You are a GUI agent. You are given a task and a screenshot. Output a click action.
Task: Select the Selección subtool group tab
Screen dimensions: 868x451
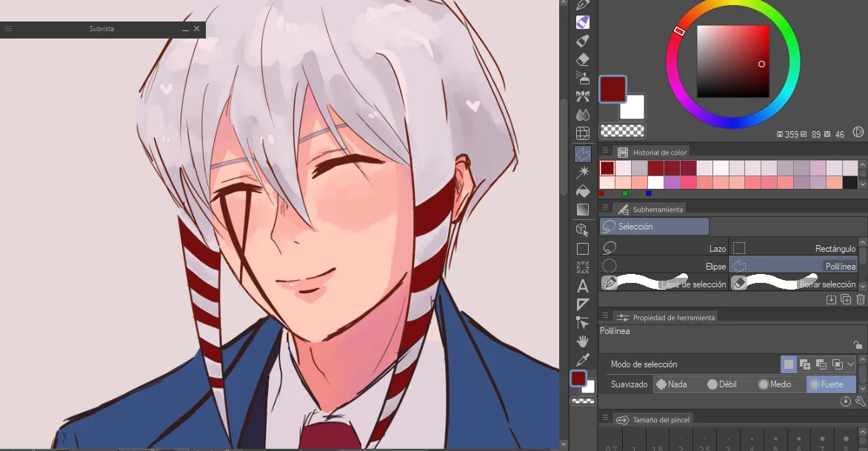(x=654, y=227)
